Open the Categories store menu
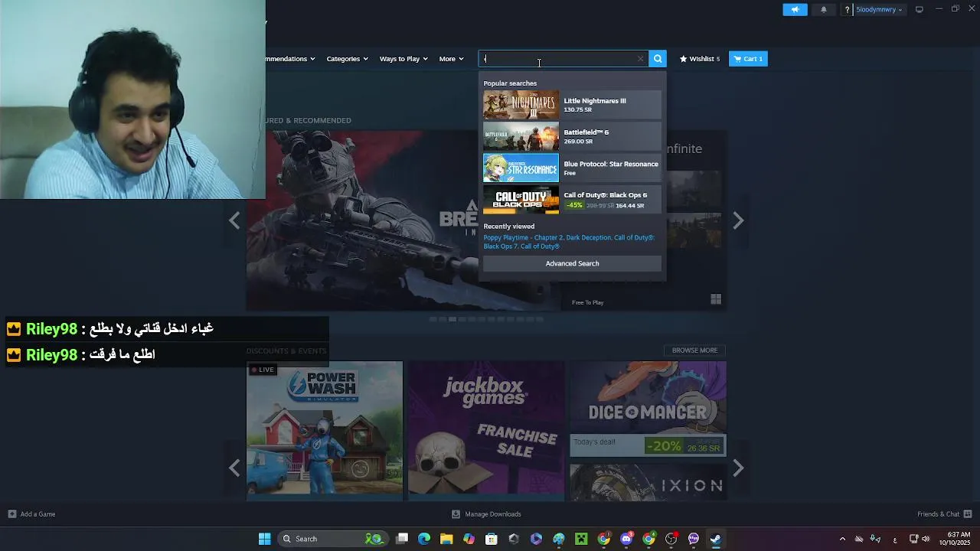Viewport: 980px width, 551px height. point(347,59)
